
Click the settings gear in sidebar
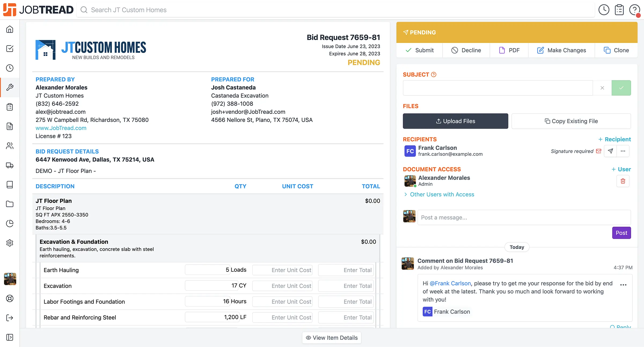[10, 243]
